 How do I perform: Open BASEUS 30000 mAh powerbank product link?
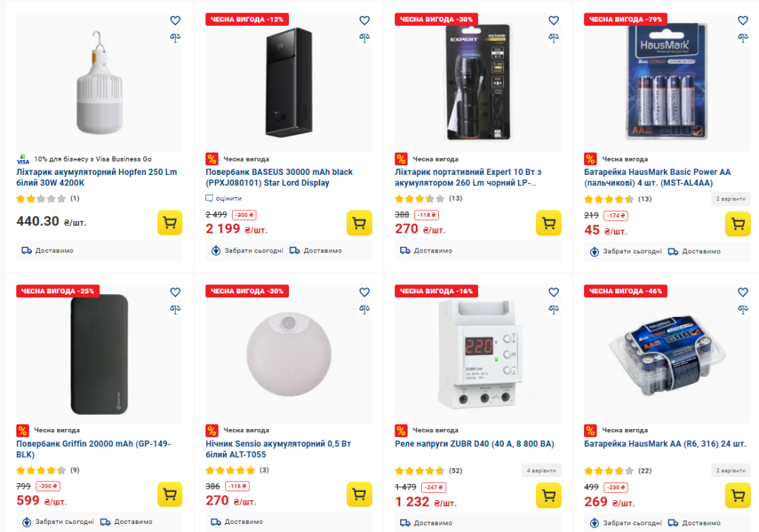279,177
